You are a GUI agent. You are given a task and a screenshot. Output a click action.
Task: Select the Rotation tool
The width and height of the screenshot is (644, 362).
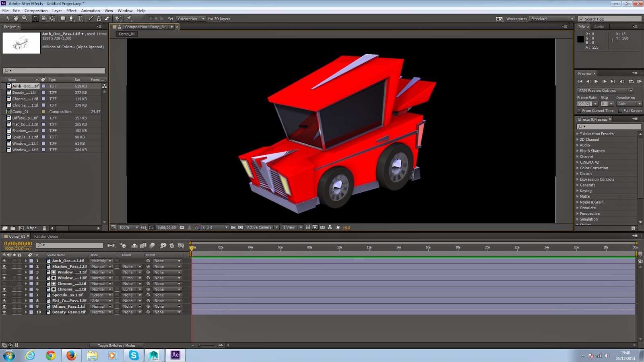pos(35,19)
